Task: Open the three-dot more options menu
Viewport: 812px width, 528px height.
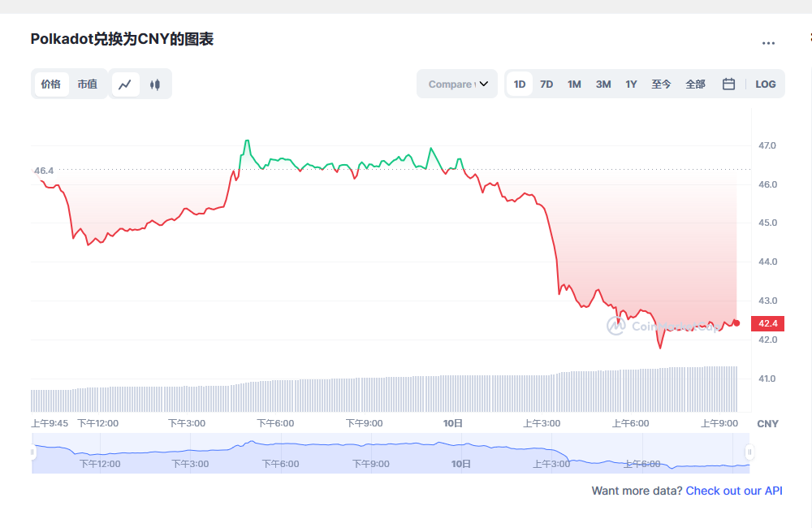Action: (x=768, y=44)
